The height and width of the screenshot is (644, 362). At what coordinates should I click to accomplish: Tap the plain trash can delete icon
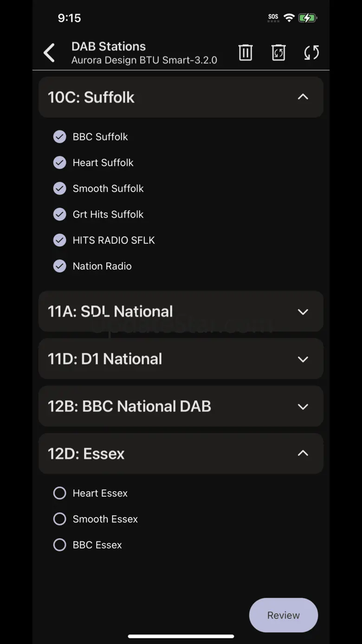tap(246, 52)
